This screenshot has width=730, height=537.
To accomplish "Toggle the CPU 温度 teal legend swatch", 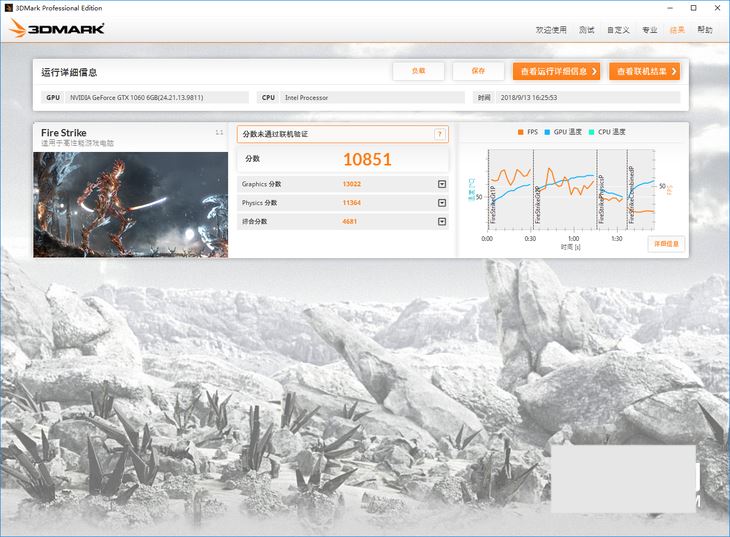I will (592, 132).
